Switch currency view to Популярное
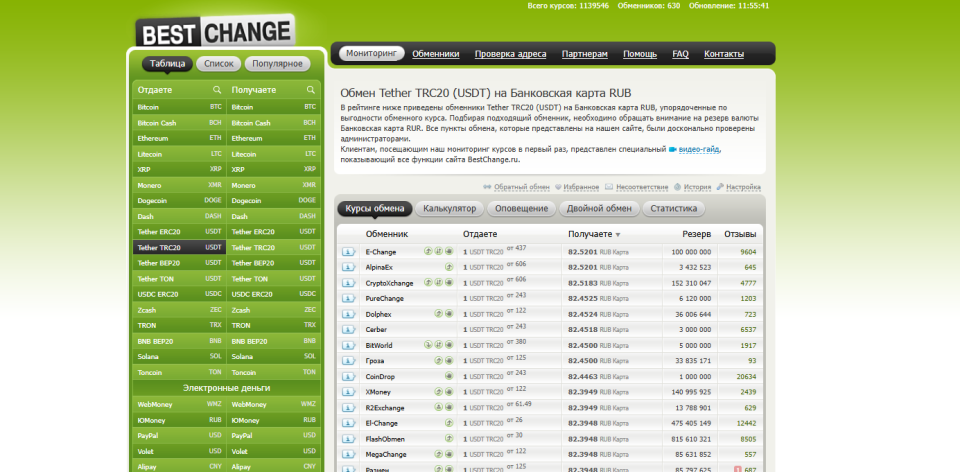The width and height of the screenshot is (960, 472). pyautogui.click(x=276, y=64)
